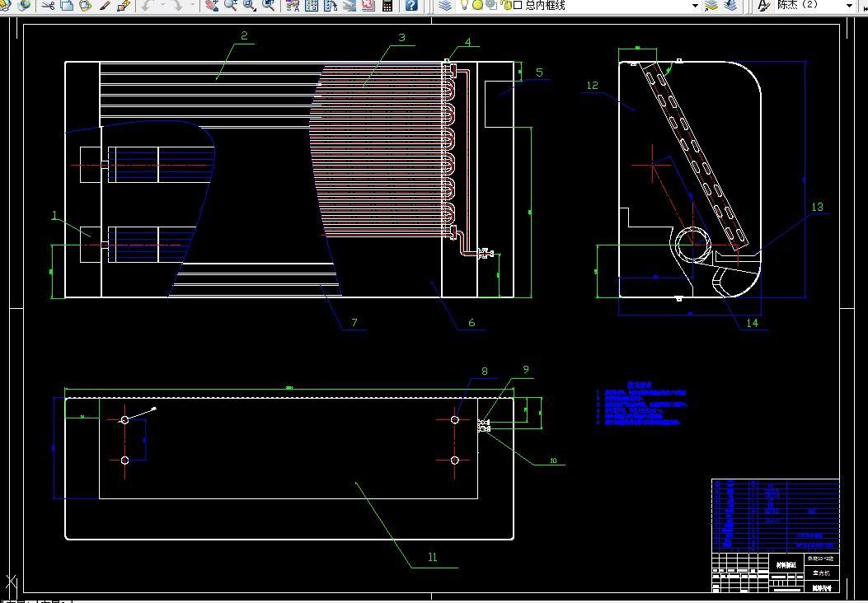This screenshot has height=603, width=868.
Task: Select the Zoom Window tool
Action: [249, 6]
